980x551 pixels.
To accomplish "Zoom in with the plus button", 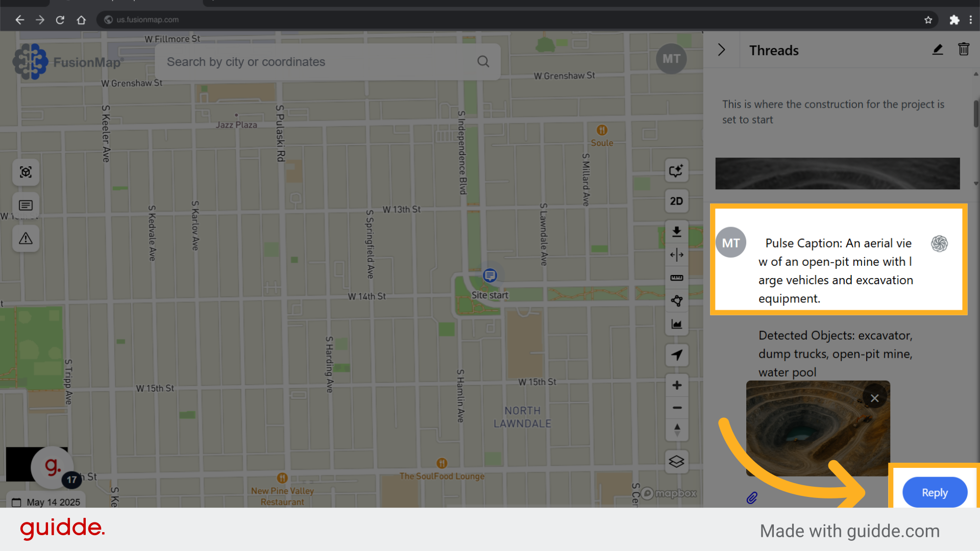I will point(677,385).
